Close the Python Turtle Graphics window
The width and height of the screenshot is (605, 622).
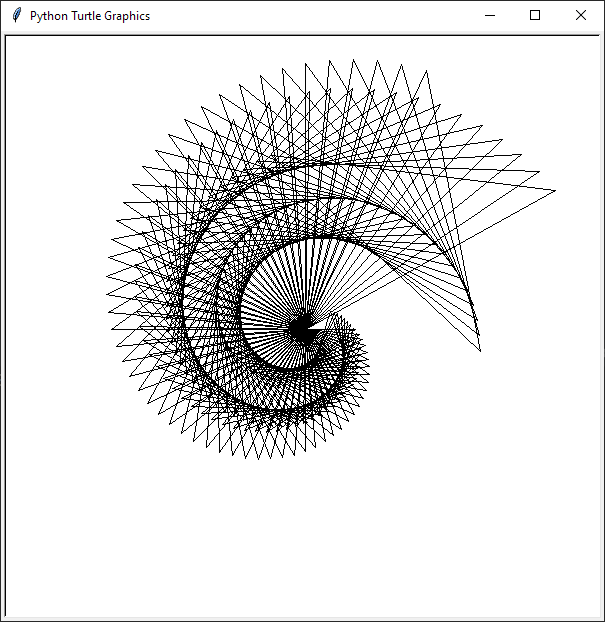[x=581, y=15]
